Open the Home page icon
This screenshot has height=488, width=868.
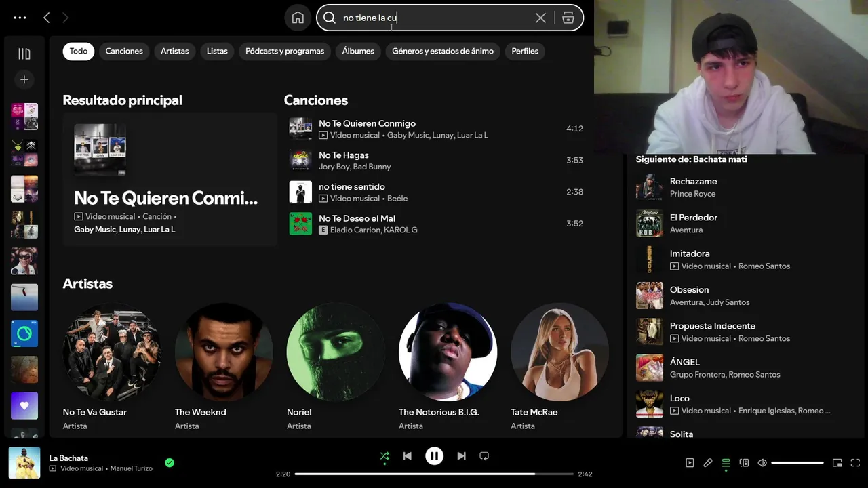pyautogui.click(x=298, y=18)
